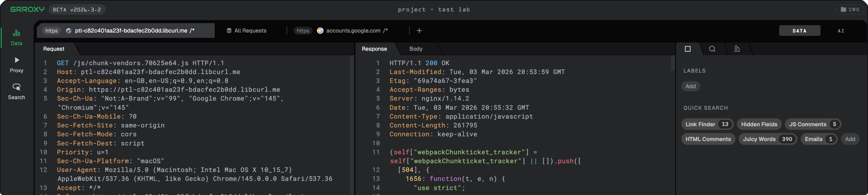Viewport: 868px width, 195px height.
Task: Switch to the AI mode toggle
Action: point(841,31)
